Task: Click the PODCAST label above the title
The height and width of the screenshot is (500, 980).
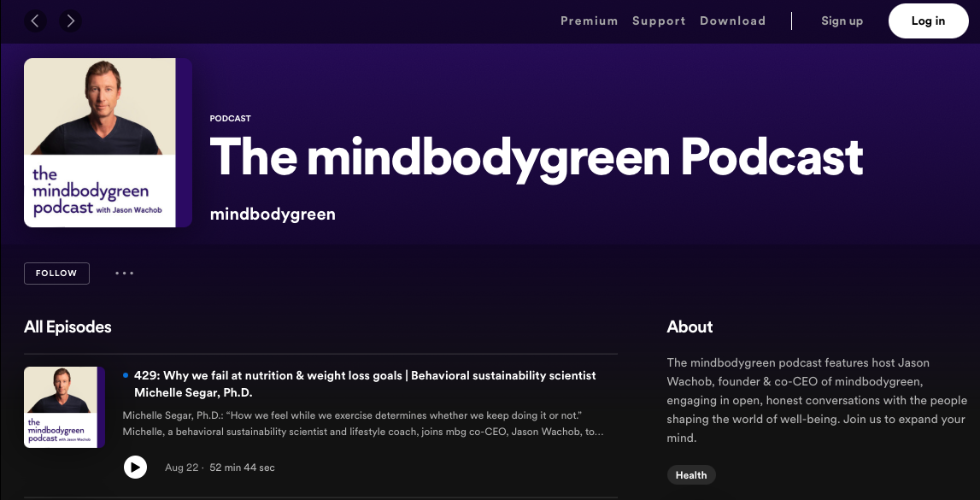Action: [230, 118]
